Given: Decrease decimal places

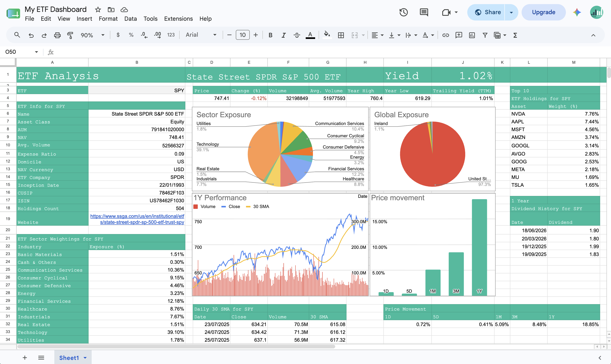Looking at the screenshot, I should click(x=144, y=35).
